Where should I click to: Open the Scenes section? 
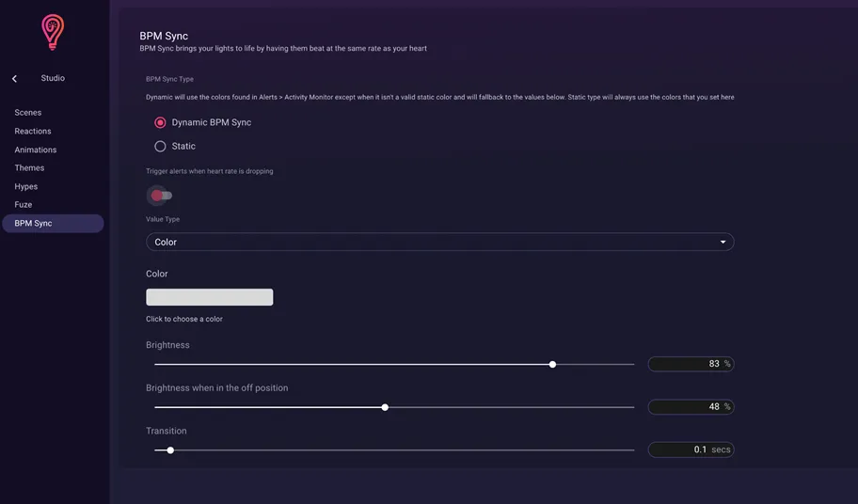28,113
